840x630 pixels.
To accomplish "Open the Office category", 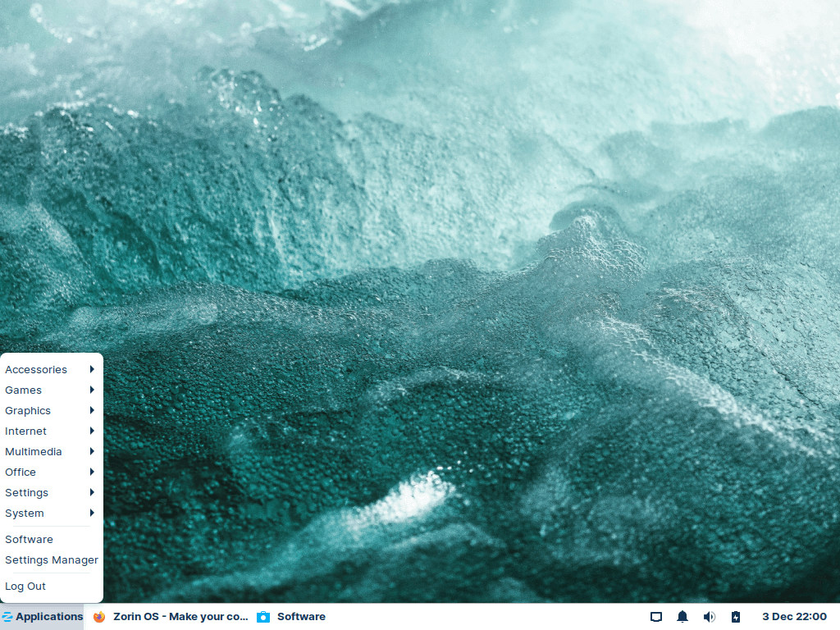I will [20, 472].
